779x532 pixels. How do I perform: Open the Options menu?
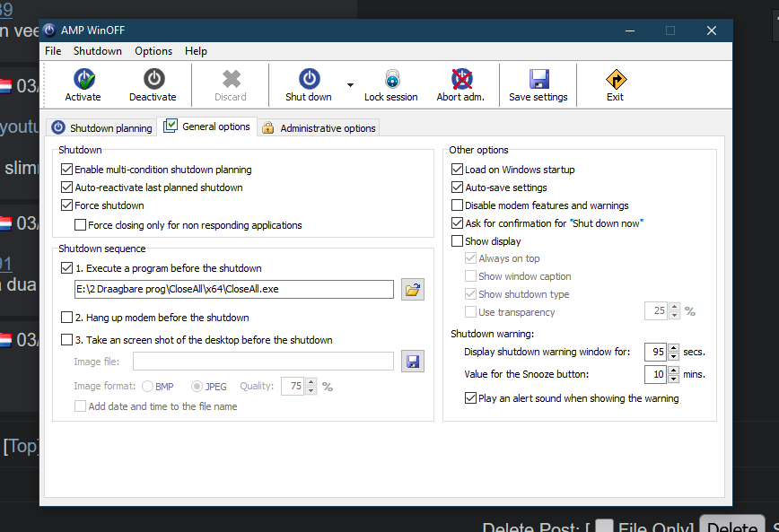(x=153, y=51)
